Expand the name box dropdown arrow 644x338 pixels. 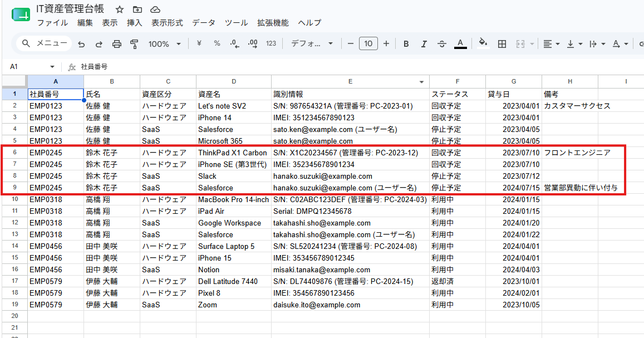(x=52, y=66)
